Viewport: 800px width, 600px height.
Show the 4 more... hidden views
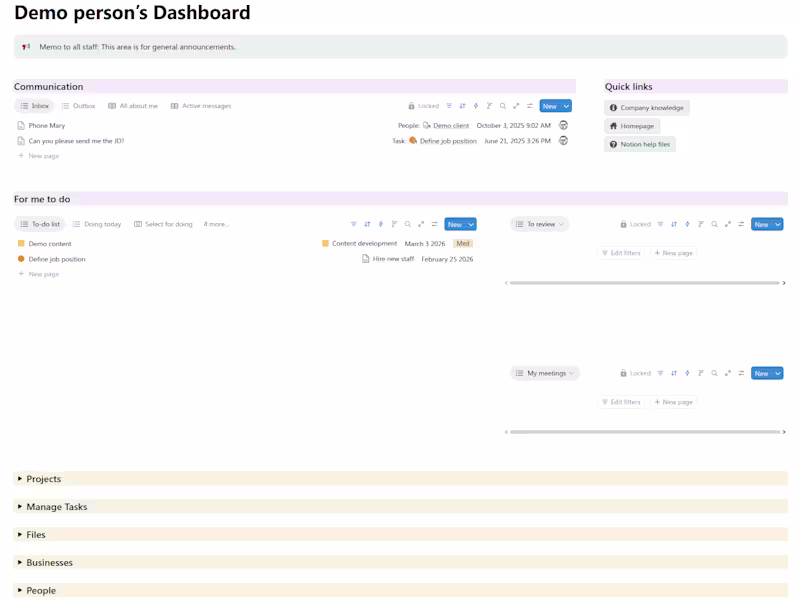click(x=216, y=224)
